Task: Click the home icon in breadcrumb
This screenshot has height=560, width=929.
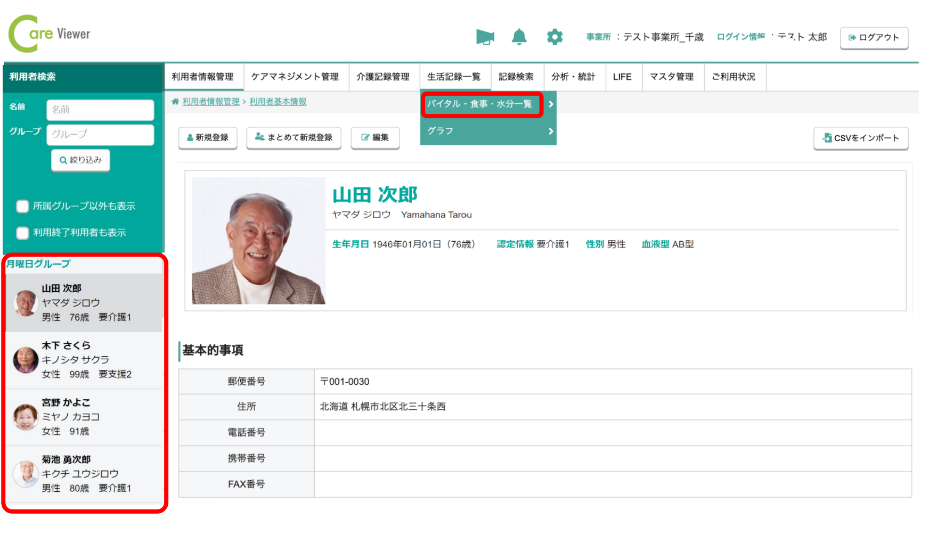Action: [x=175, y=102]
